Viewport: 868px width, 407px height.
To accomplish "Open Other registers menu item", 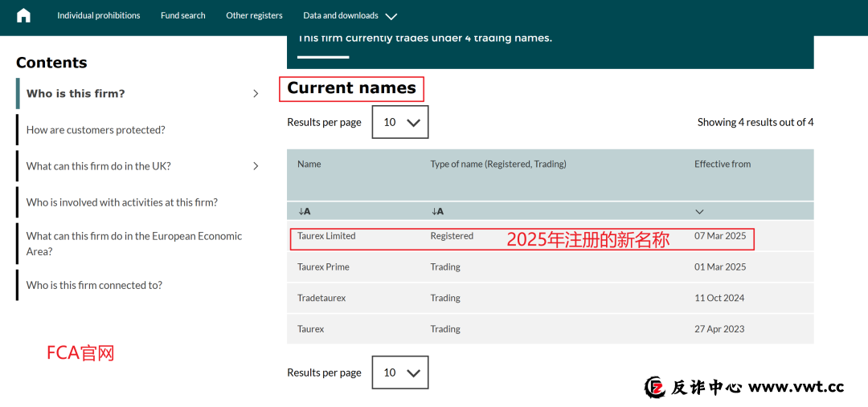I will (254, 15).
